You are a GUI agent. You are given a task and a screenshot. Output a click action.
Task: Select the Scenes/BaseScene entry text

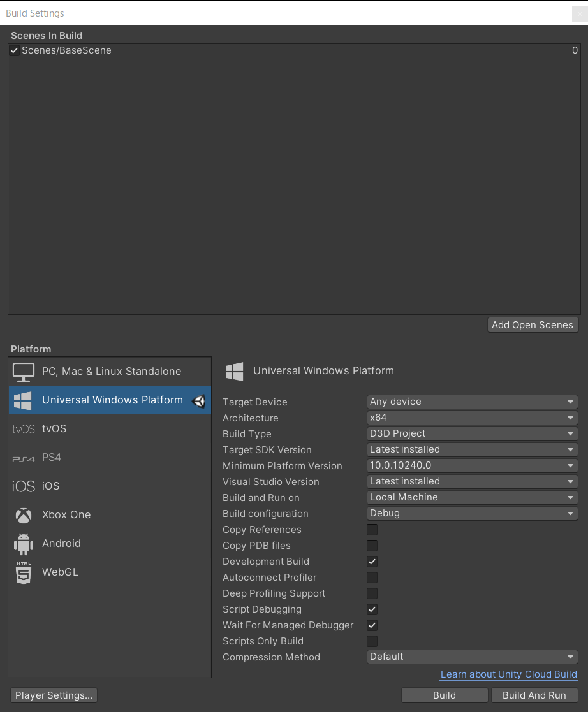(x=66, y=50)
